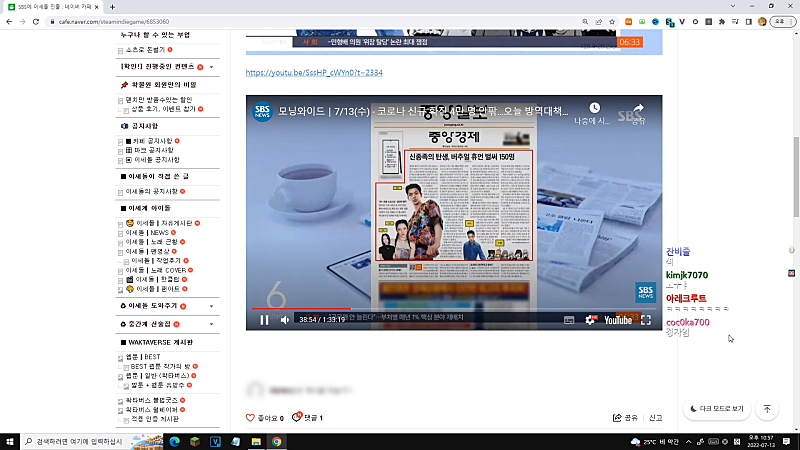Open the taskbar weather widget
This screenshot has width=800, height=450.
pos(655,442)
